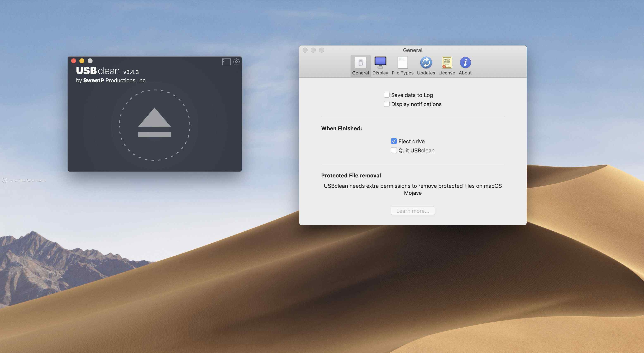
Task: Click the SweetP Productions, Inc. text
Action: click(115, 80)
